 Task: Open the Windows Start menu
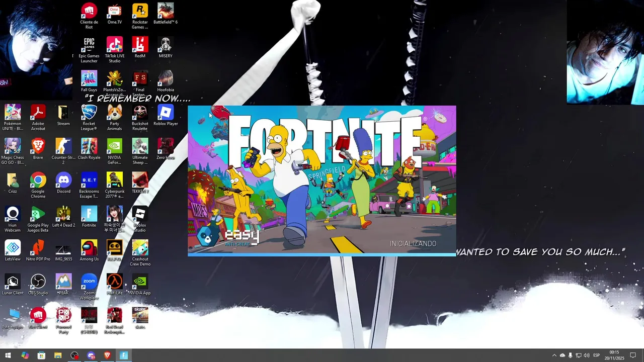coord(8,355)
